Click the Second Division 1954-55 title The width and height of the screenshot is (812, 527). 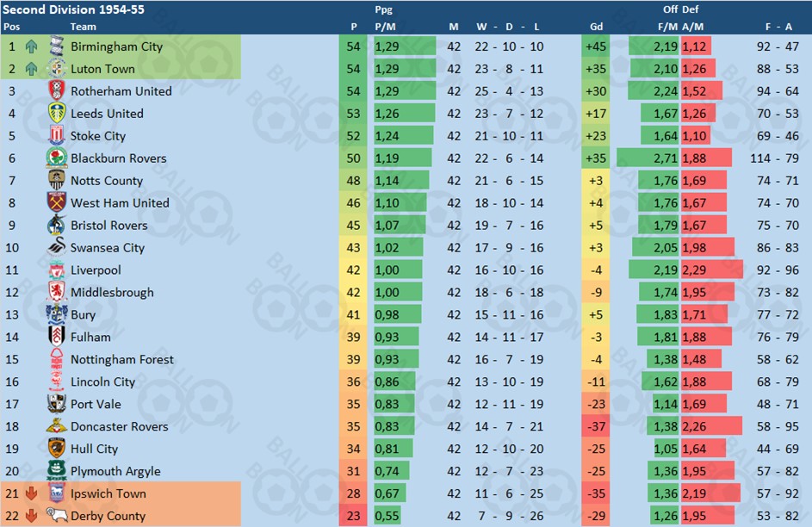click(73, 9)
